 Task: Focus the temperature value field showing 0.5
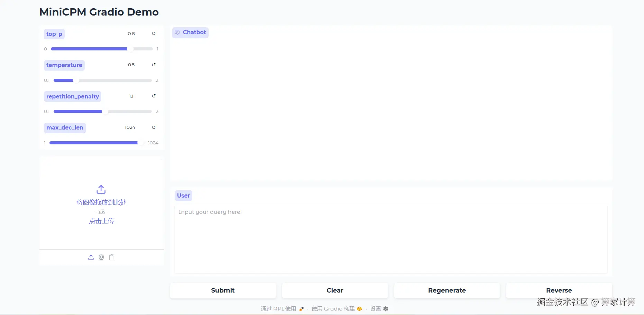tap(131, 65)
